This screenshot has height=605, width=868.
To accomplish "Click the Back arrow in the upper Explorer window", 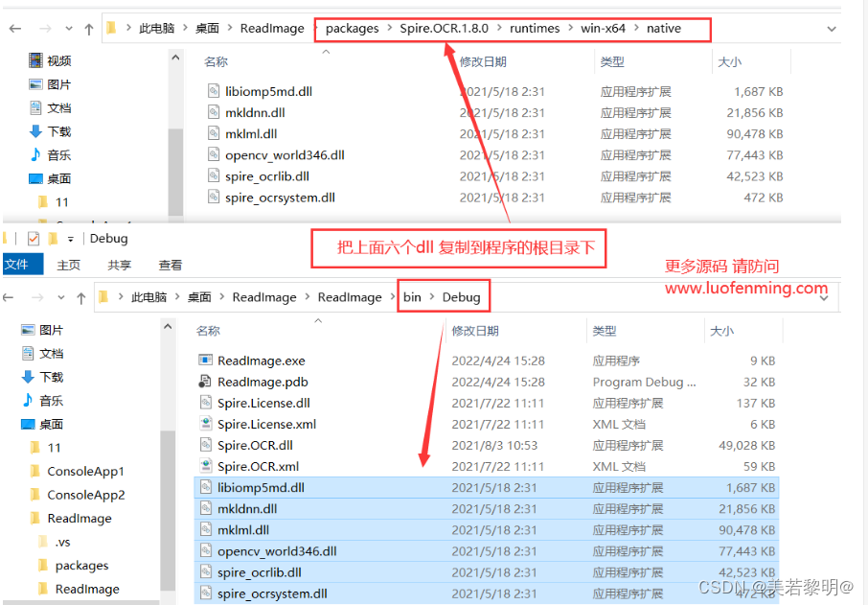I will (x=15, y=28).
